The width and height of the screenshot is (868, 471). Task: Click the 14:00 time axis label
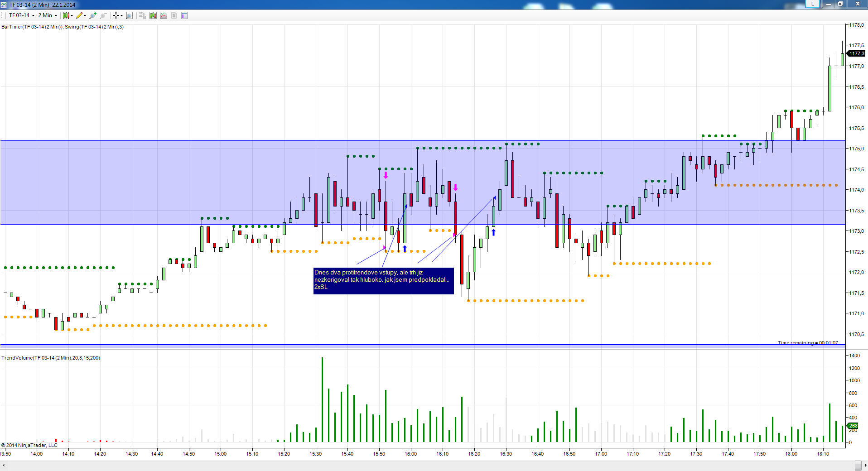pyautogui.click(x=37, y=454)
